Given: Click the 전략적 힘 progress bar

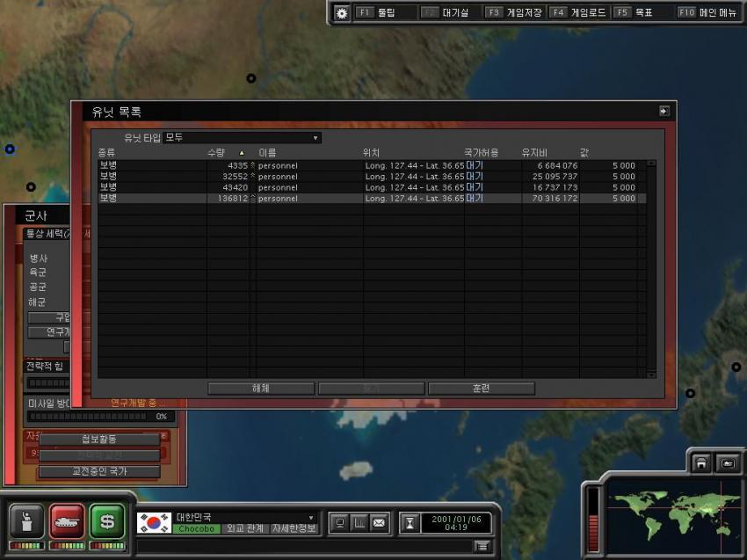Looking at the screenshot, I should coord(49,382).
